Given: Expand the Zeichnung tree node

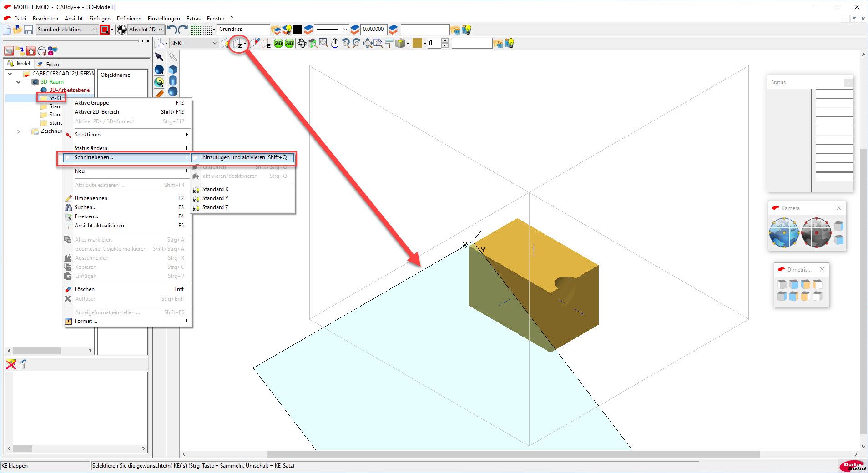Looking at the screenshot, I should (18, 131).
